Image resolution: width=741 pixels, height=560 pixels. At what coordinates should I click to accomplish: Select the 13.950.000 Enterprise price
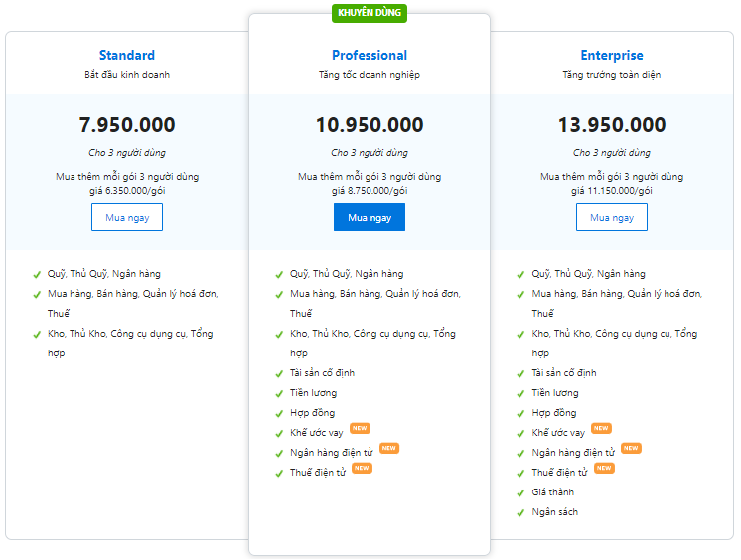612,125
